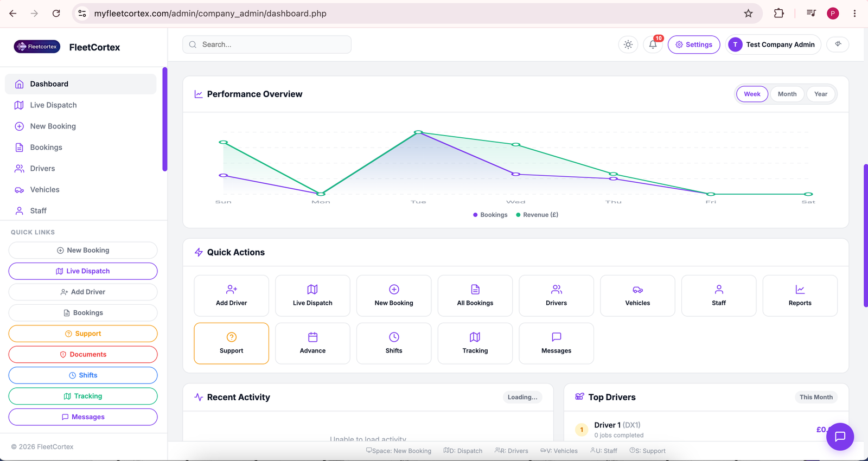Toggle Revenue (£) series in chart legend
This screenshot has height=461, width=868.
tap(537, 215)
